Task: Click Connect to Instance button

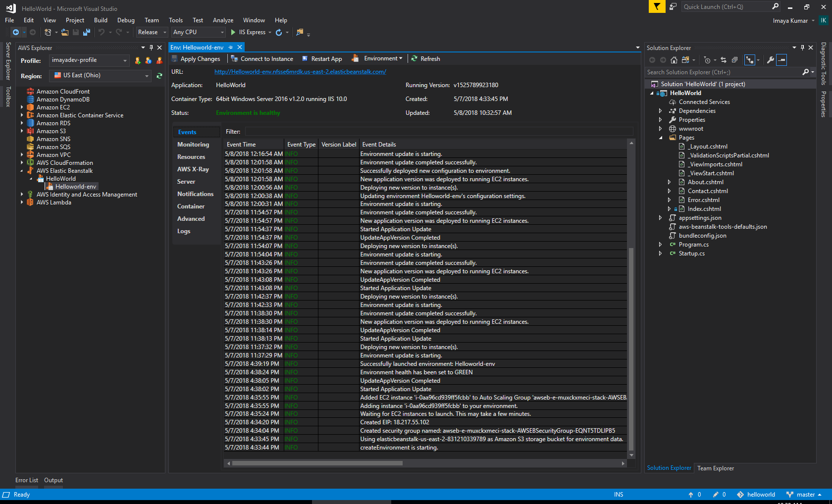Action: pyautogui.click(x=262, y=58)
